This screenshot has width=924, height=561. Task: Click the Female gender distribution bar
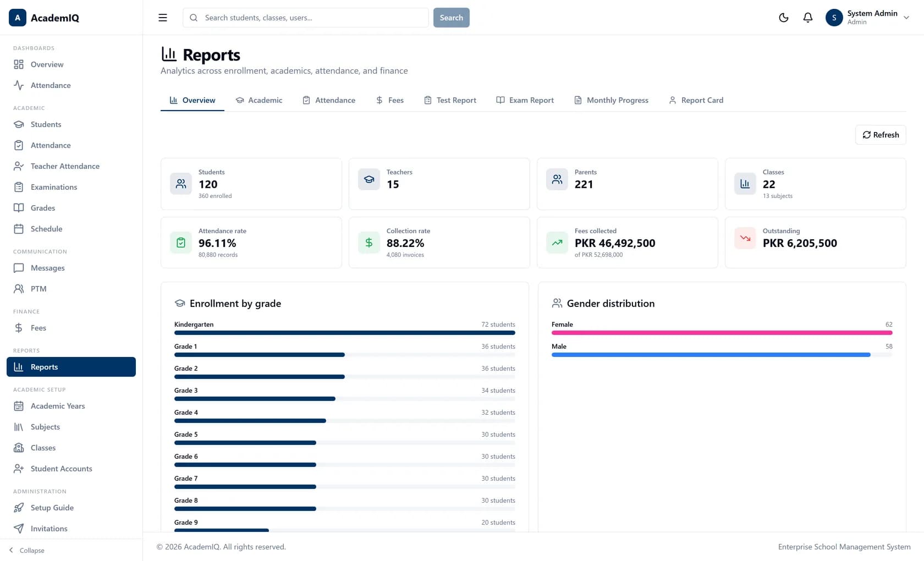[722, 333]
